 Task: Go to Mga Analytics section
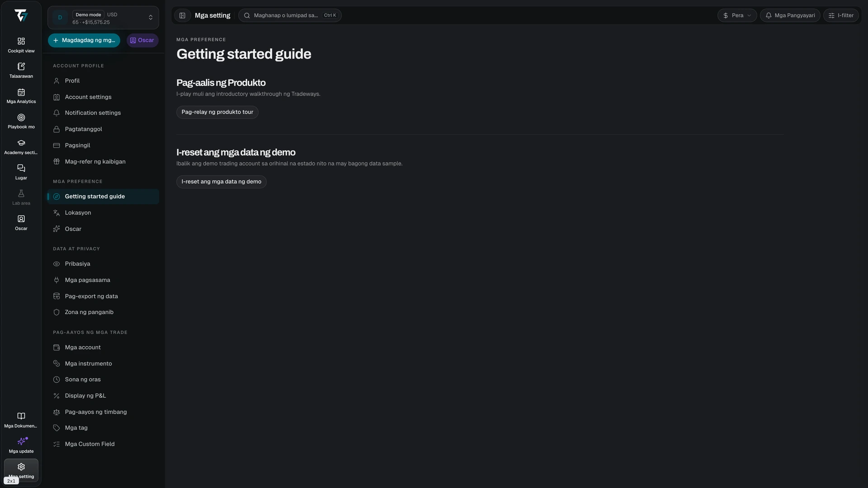21,96
